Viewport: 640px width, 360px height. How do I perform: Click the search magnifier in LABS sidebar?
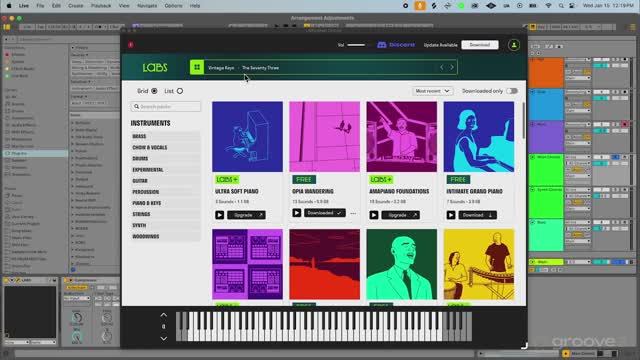(137, 107)
